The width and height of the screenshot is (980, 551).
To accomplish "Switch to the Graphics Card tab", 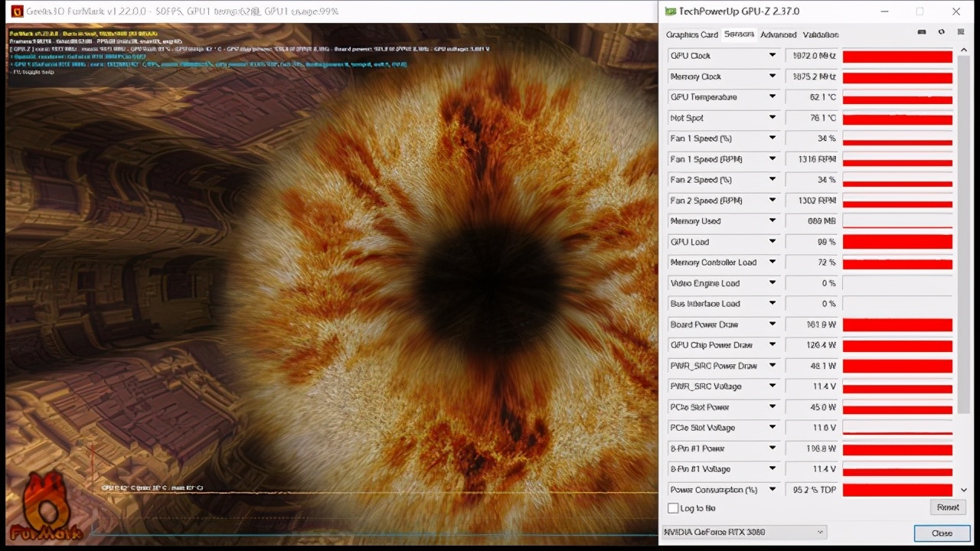I will [x=692, y=34].
